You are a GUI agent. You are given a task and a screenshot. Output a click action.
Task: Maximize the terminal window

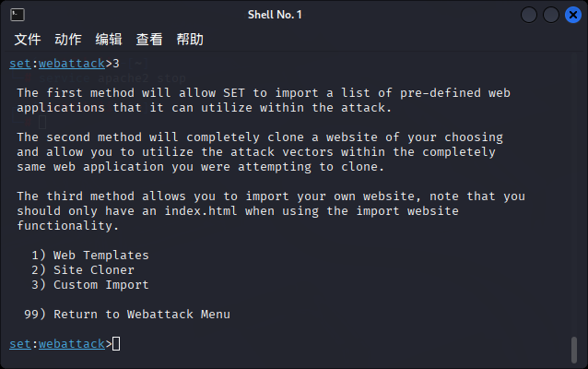(x=551, y=15)
